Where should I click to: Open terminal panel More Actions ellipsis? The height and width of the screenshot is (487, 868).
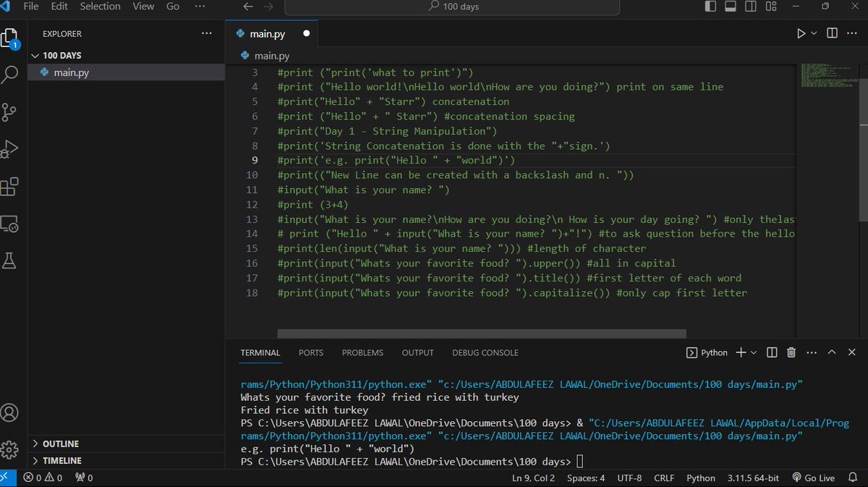812,352
